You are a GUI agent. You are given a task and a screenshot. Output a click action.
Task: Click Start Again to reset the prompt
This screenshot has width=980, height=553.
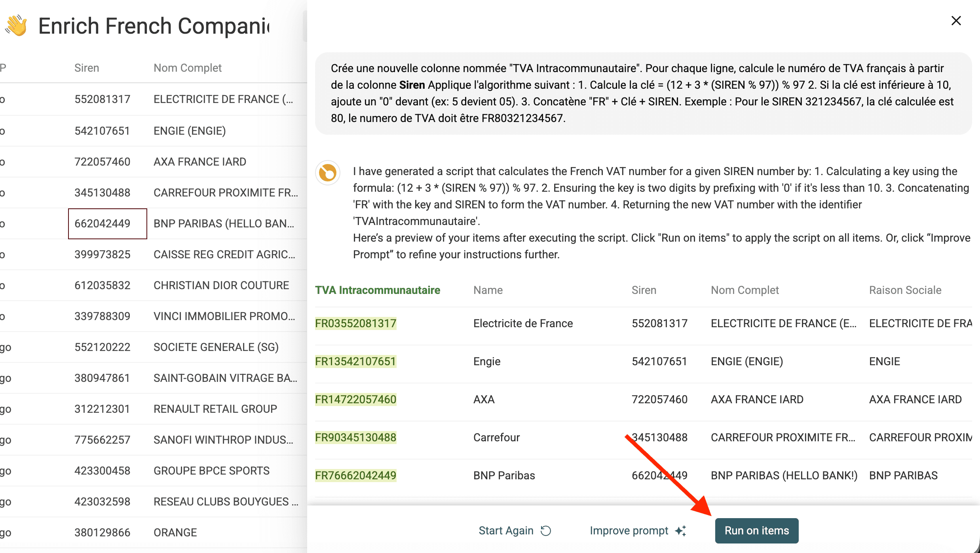[x=515, y=530]
